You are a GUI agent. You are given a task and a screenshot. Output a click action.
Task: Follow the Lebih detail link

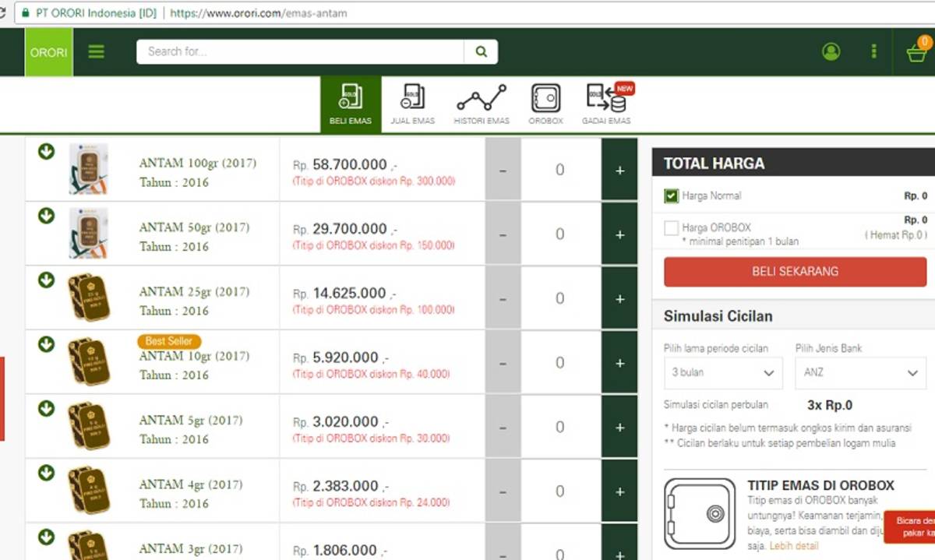(x=794, y=546)
